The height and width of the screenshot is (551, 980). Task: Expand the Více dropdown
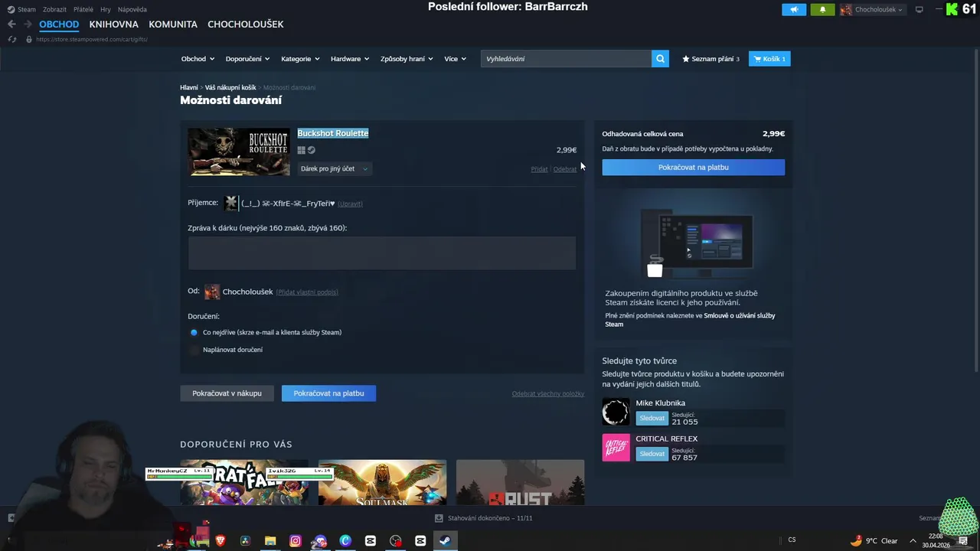click(455, 59)
